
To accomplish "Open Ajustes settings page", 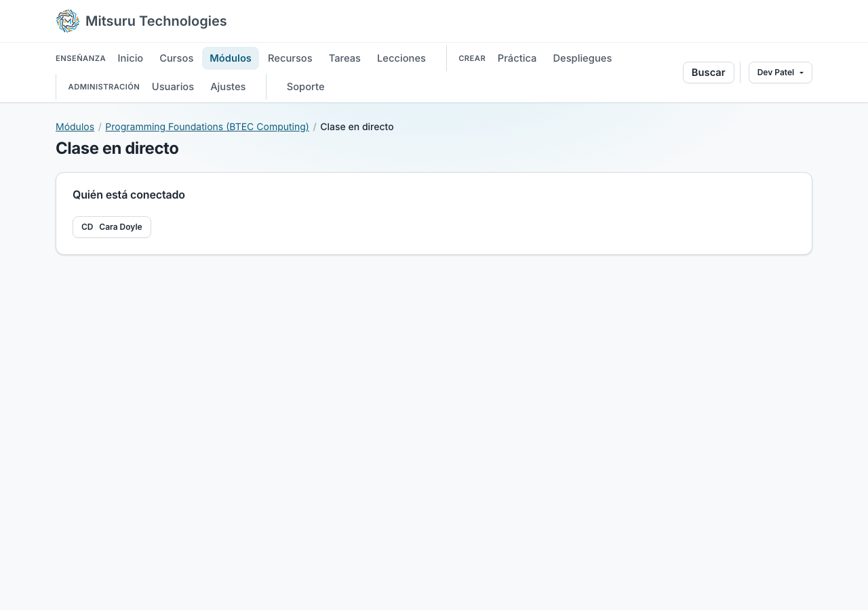I will pyautogui.click(x=228, y=87).
